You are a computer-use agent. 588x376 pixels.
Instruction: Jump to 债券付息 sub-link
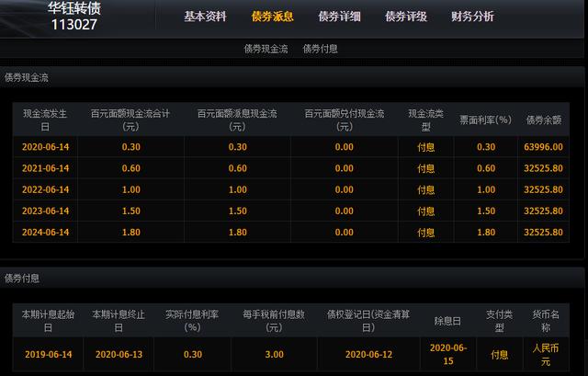(321, 49)
